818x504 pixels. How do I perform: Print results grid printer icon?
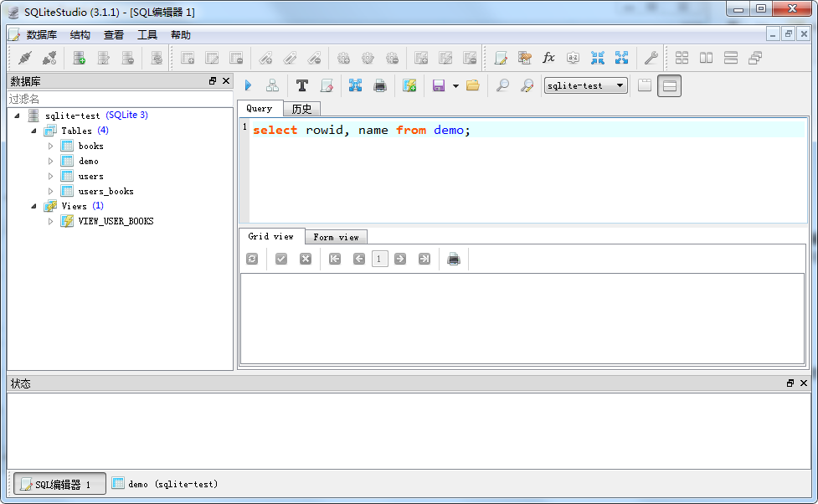tap(454, 259)
